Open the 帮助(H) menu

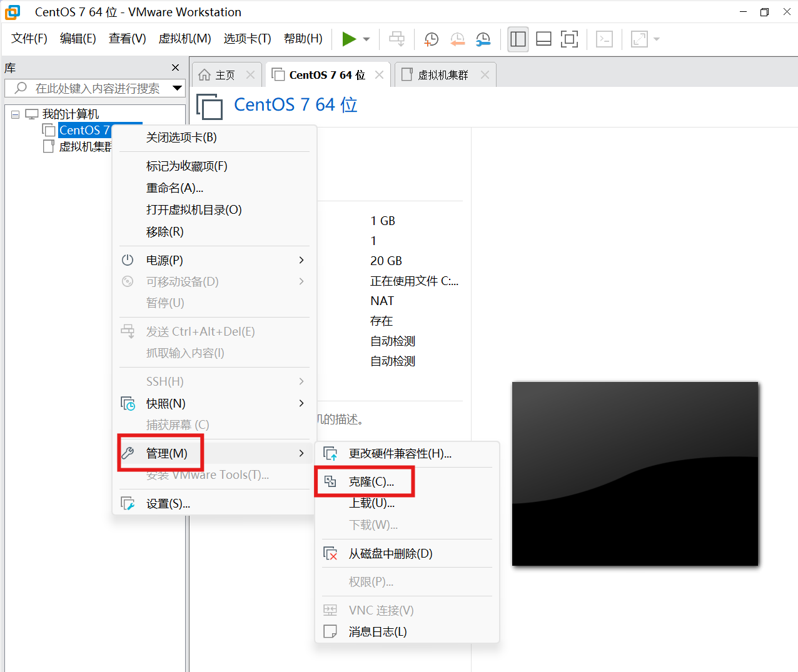click(x=303, y=39)
